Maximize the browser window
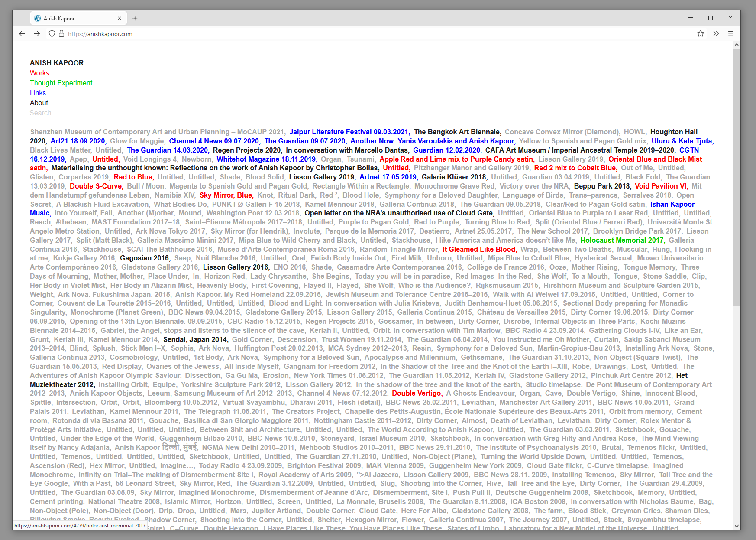The height and width of the screenshot is (540, 756). tap(711, 18)
